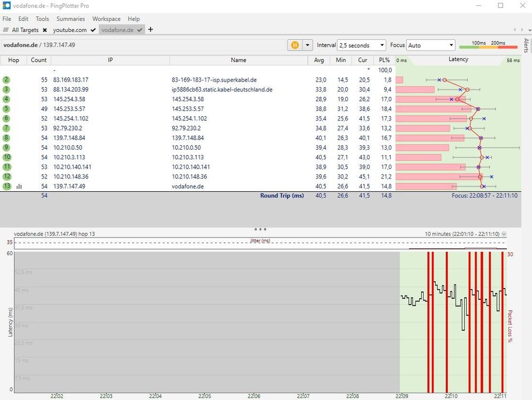532x400 pixels.
Task: Click IP 145.254.3.58 in hop 4
Action: pyautogui.click(x=69, y=99)
